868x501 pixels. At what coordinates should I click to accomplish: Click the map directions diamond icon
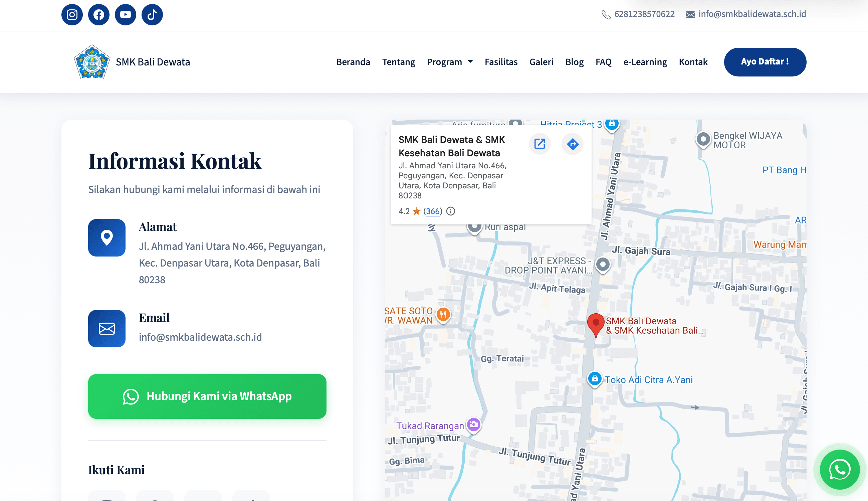coord(573,144)
